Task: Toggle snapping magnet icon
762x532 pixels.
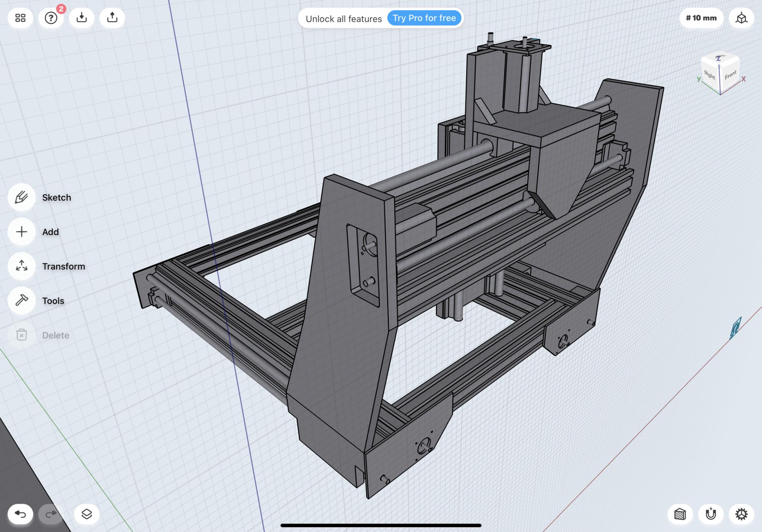Action: [x=711, y=514]
